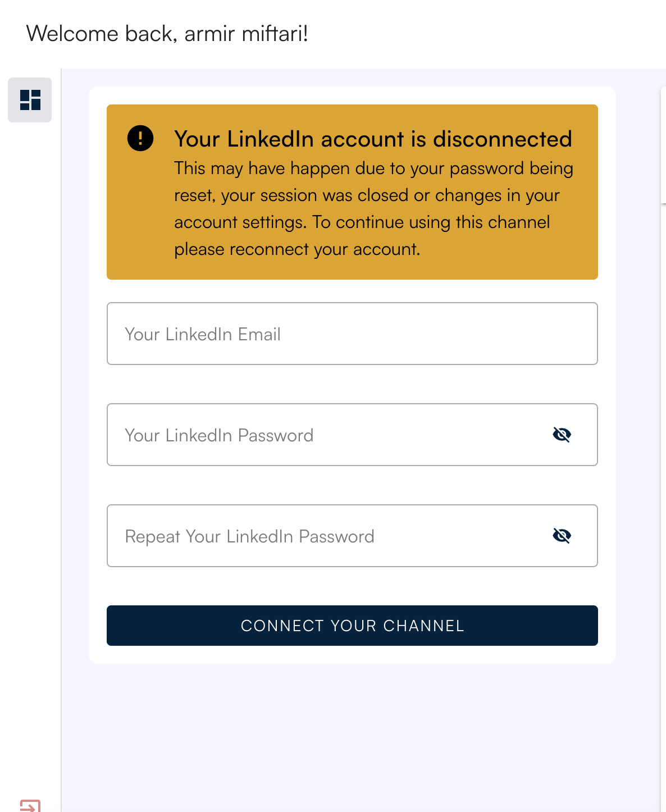Screen dimensions: 666x812
Task: Open the Dashboard icon in the sidebar
Action: pos(30,100)
